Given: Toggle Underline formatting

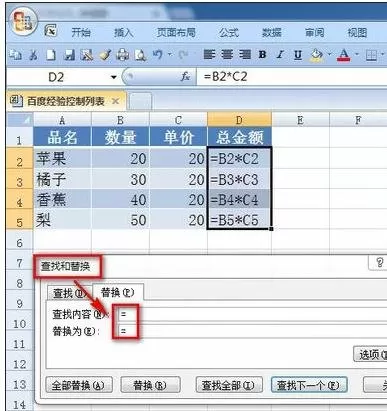Looking at the screenshot, I should pos(298,55).
